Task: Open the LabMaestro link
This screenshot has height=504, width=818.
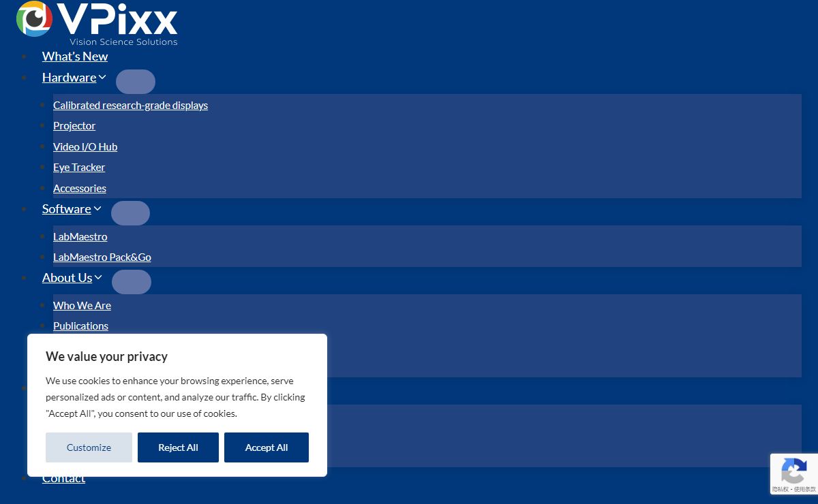Action: point(80,237)
